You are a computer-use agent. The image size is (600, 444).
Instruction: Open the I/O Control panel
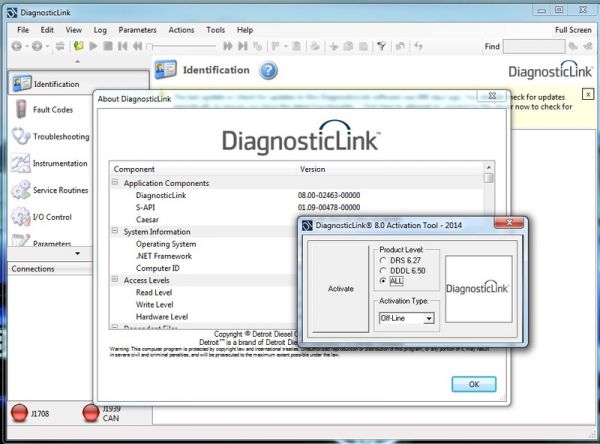21,216
